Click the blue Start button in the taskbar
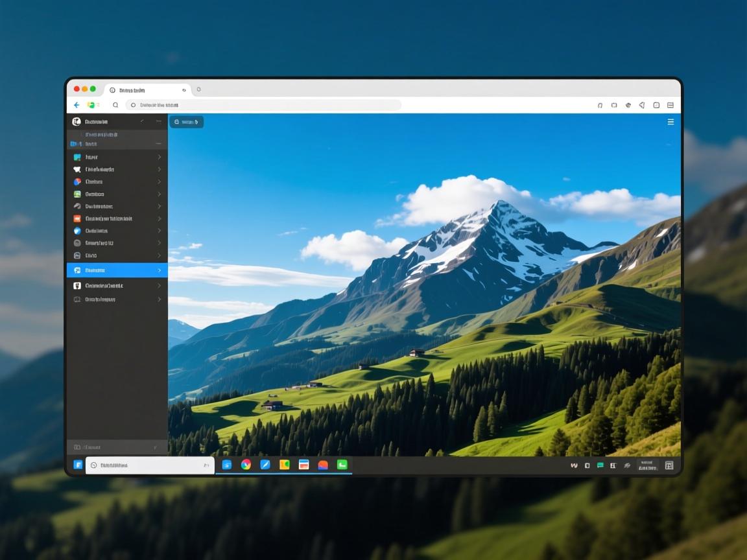Image resolution: width=747 pixels, height=560 pixels. point(78,465)
